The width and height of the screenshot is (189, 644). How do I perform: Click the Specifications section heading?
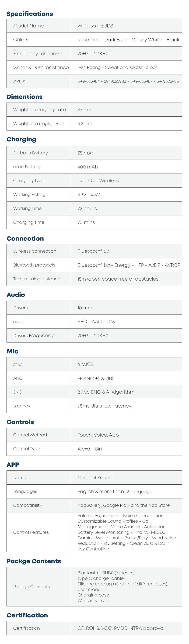[x=30, y=14]
